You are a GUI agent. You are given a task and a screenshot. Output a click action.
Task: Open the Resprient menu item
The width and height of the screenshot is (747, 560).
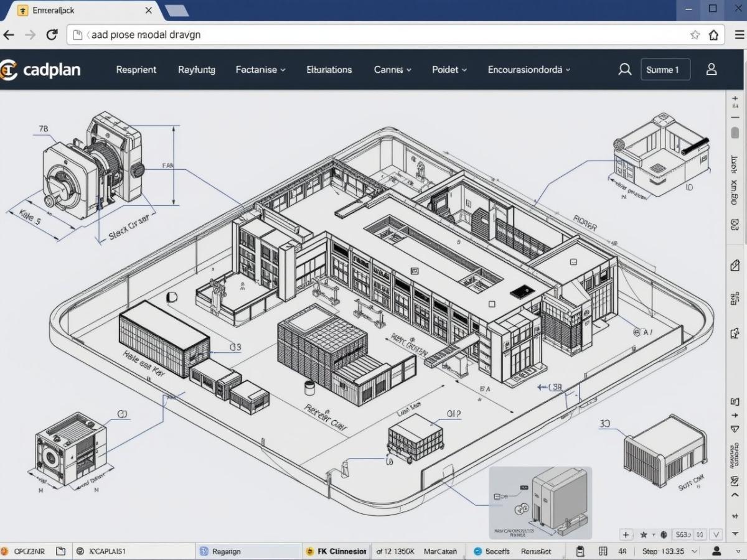coord(136,70)
